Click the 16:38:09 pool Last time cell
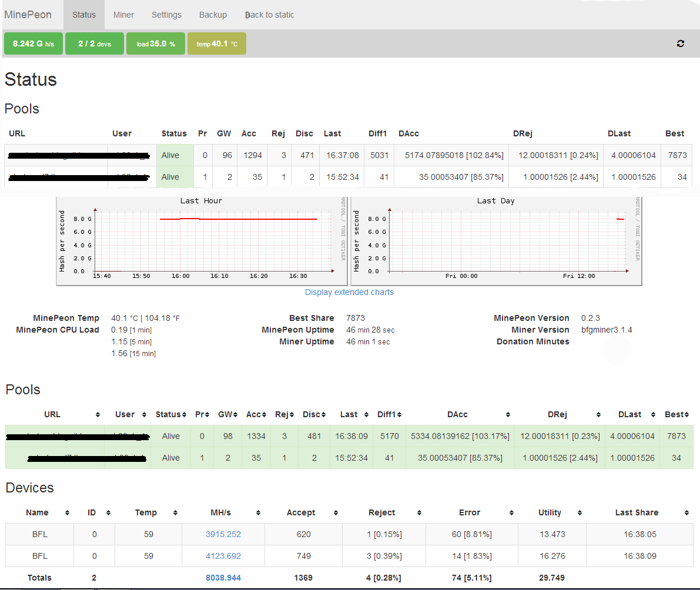The height and width of the screenshot is (590, 700). pyautogui.click(x=351, y=436)
